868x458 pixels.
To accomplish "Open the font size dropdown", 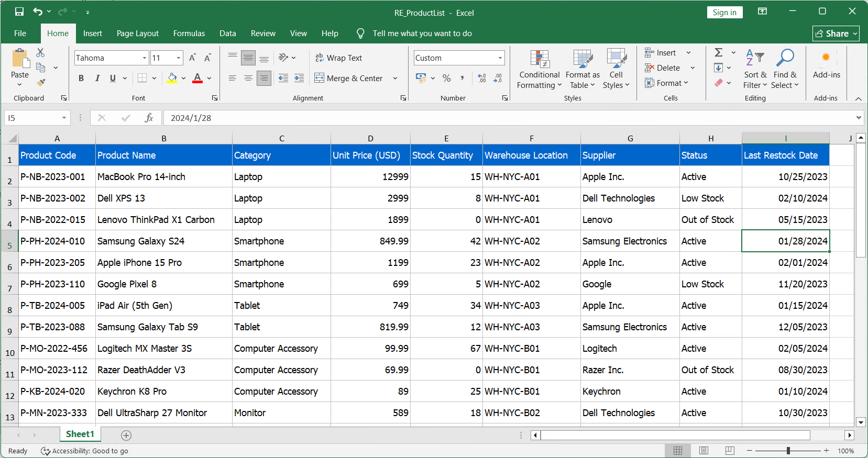I will tap(179, 58).
